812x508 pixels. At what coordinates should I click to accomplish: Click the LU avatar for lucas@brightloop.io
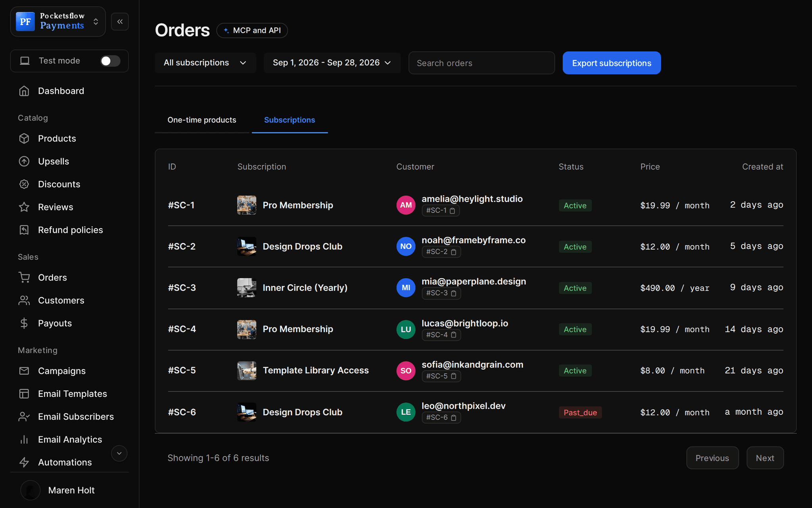[x=406, y=329]
